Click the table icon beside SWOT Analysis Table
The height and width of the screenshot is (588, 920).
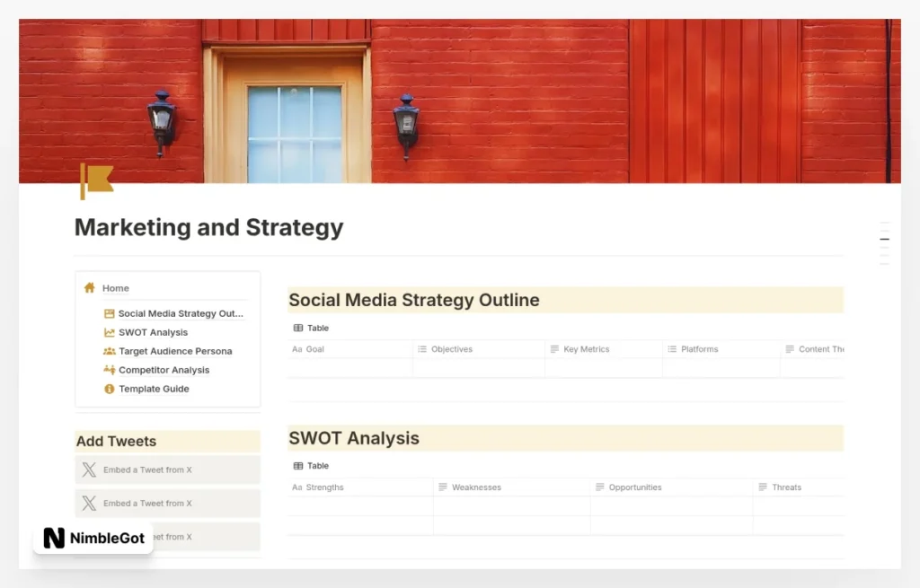(296, 465)
